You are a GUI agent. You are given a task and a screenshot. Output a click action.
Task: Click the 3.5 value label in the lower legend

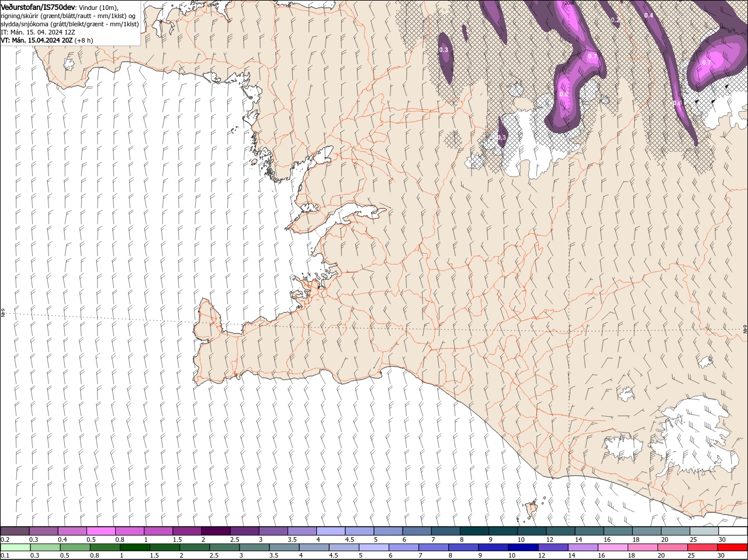tap(274, 555)
